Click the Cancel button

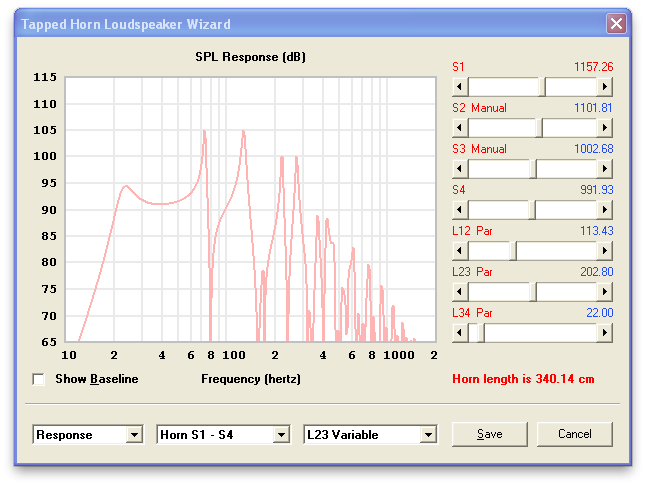[x=575, y=434]
